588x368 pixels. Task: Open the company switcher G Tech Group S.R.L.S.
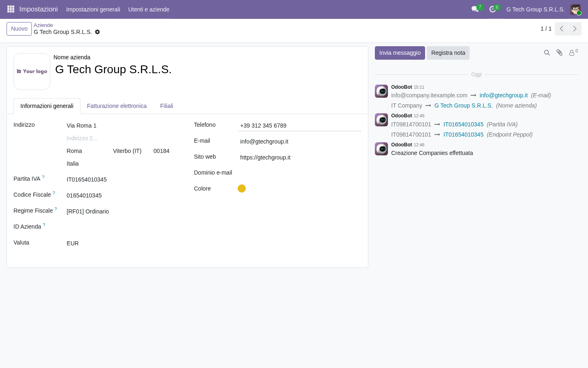(x=535, y=9)
